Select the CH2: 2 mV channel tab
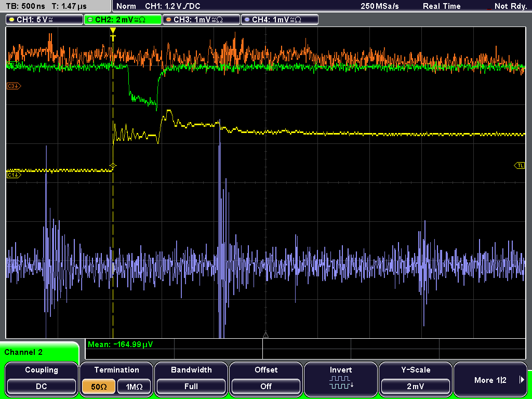The image size is (532, 399). (123, 20)
